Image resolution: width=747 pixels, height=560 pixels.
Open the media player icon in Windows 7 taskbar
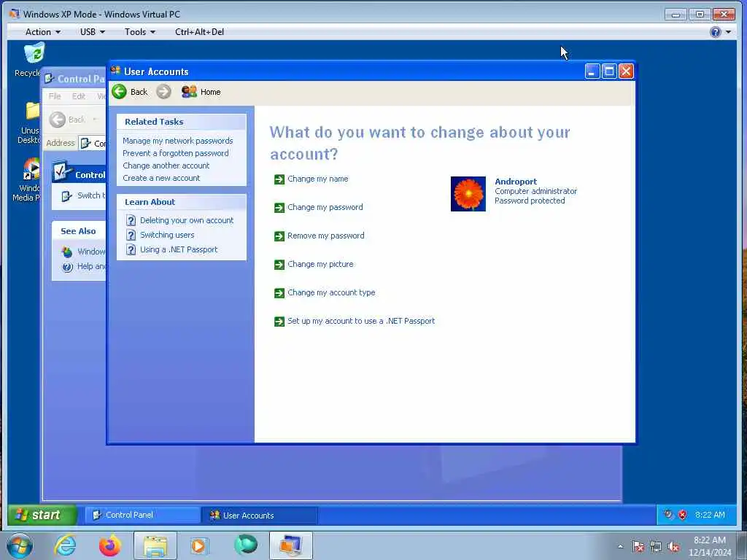point(200,545)
